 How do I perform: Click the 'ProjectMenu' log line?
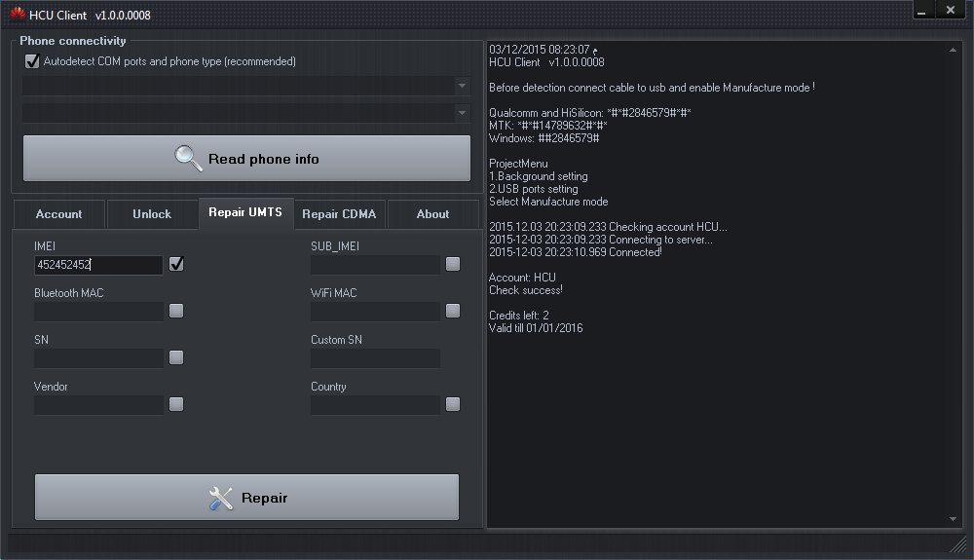pyautogui.click(x=519, y=164)
